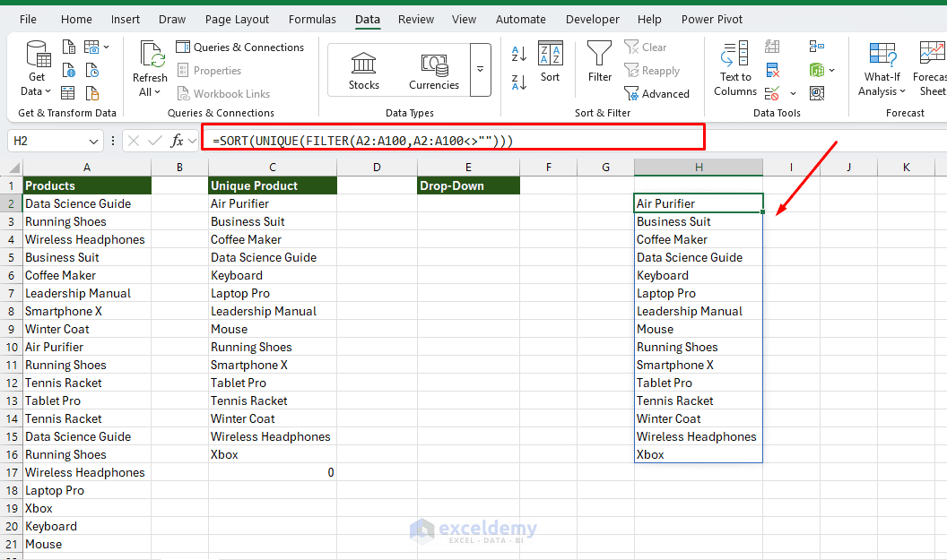Click cell H8 Leadership Manual
This screenshot has height=560, width=947.
pos(699,312)
